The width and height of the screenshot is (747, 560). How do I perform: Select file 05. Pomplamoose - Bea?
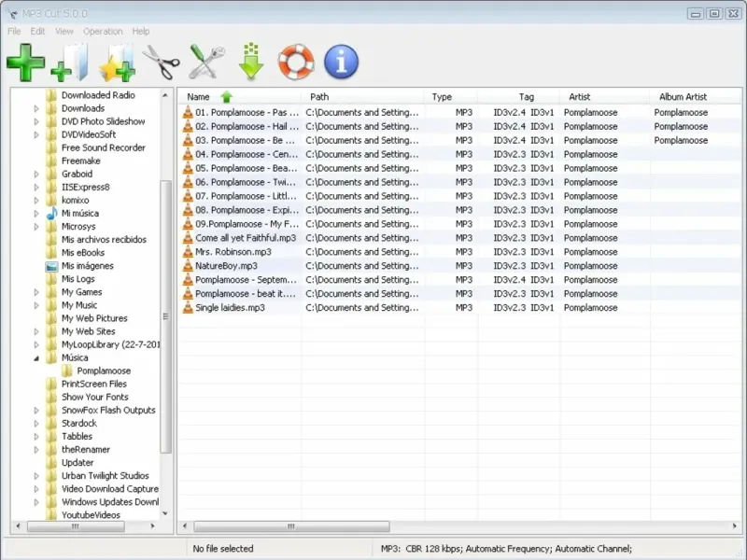[247, 169]
